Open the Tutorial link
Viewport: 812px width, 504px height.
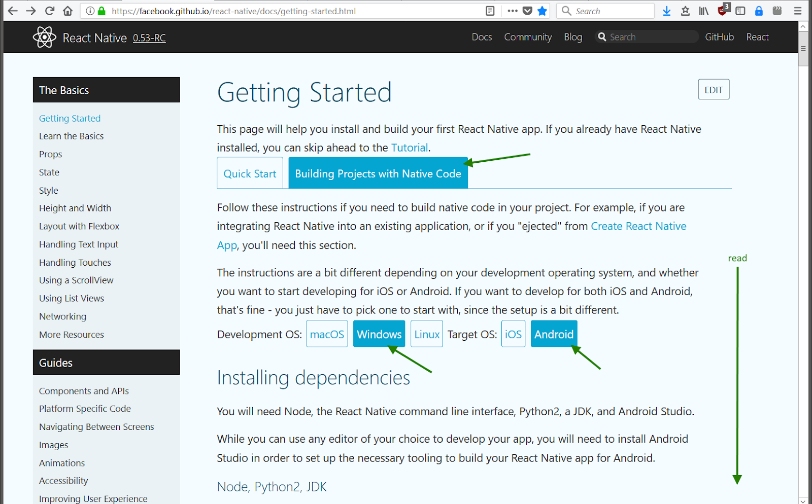410,148
